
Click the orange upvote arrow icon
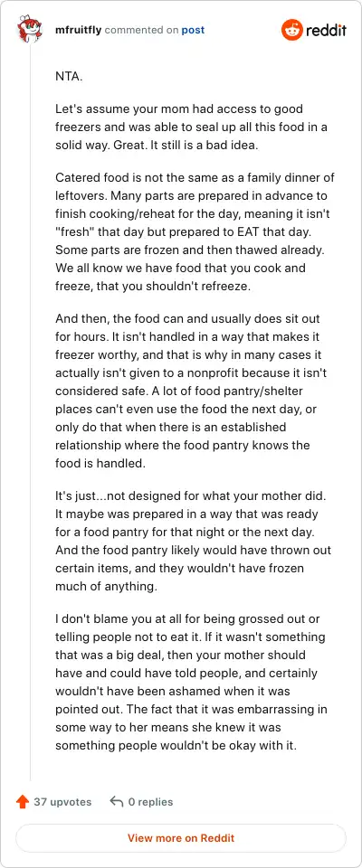pos(23,802)
